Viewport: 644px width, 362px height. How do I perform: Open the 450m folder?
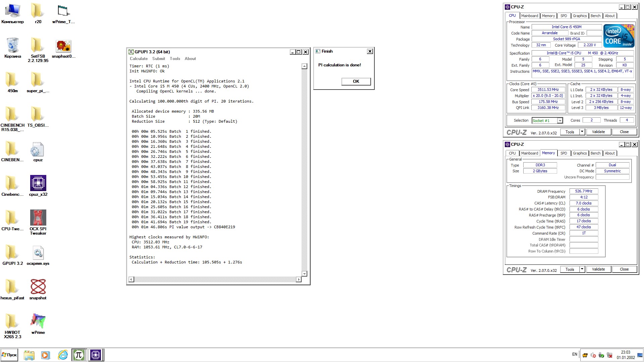pyautogui.click(x=12, y=83)
